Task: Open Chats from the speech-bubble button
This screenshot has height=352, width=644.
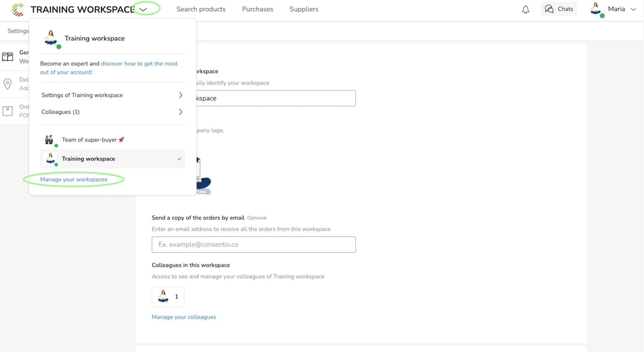Action: [559, 9]
